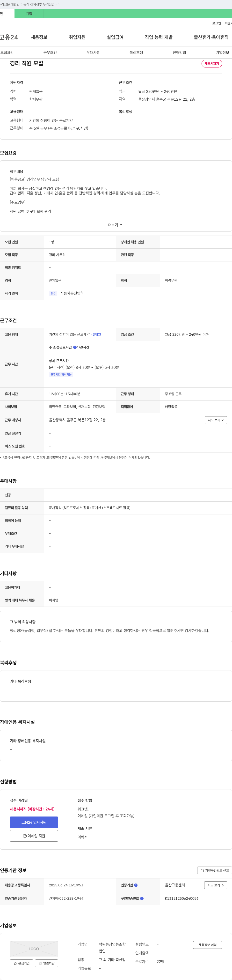Click the company LOGO placeholder image

[x=34, y=948]
